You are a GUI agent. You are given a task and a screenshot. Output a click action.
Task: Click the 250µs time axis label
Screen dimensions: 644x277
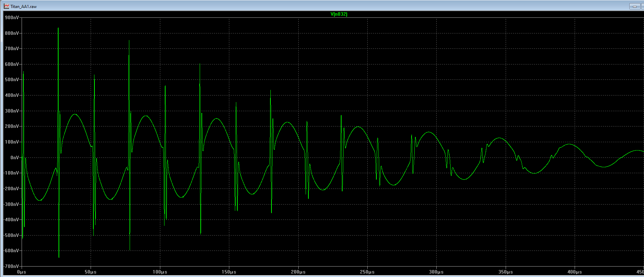(367, 272)
